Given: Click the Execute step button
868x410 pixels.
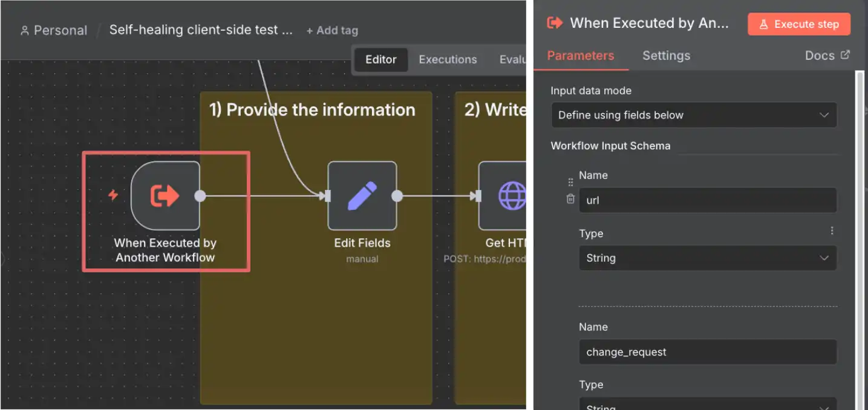Looking at the screenshot, I should click(x=799, y=24).
